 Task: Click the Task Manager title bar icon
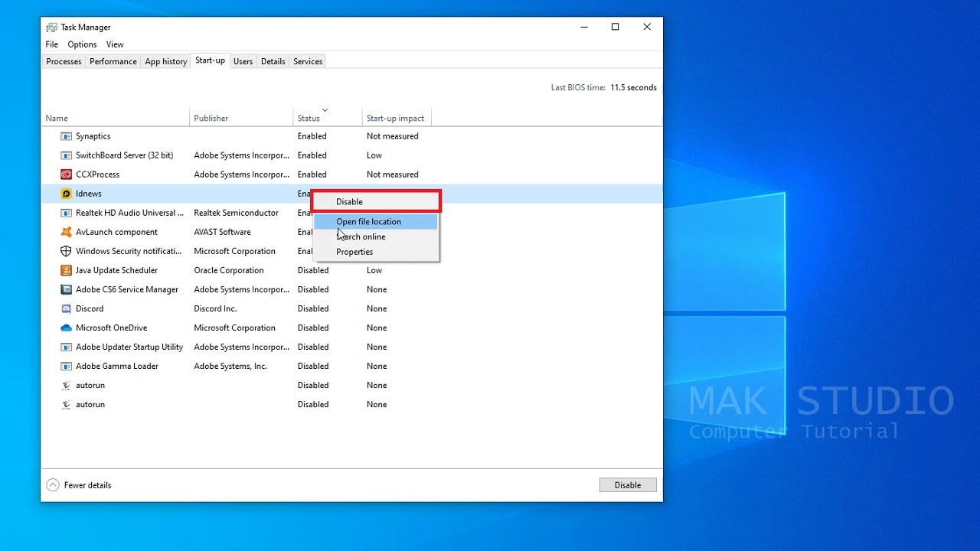tap(51, 28)
